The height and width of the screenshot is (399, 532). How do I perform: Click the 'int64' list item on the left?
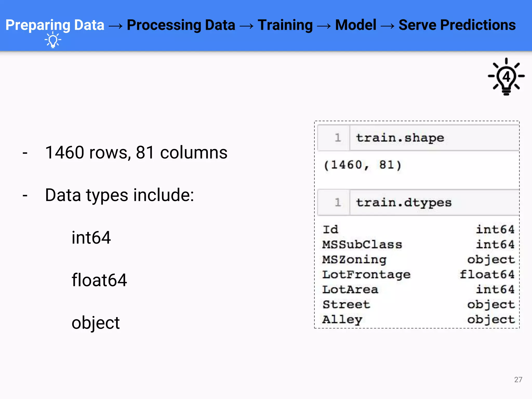point(91,238)
